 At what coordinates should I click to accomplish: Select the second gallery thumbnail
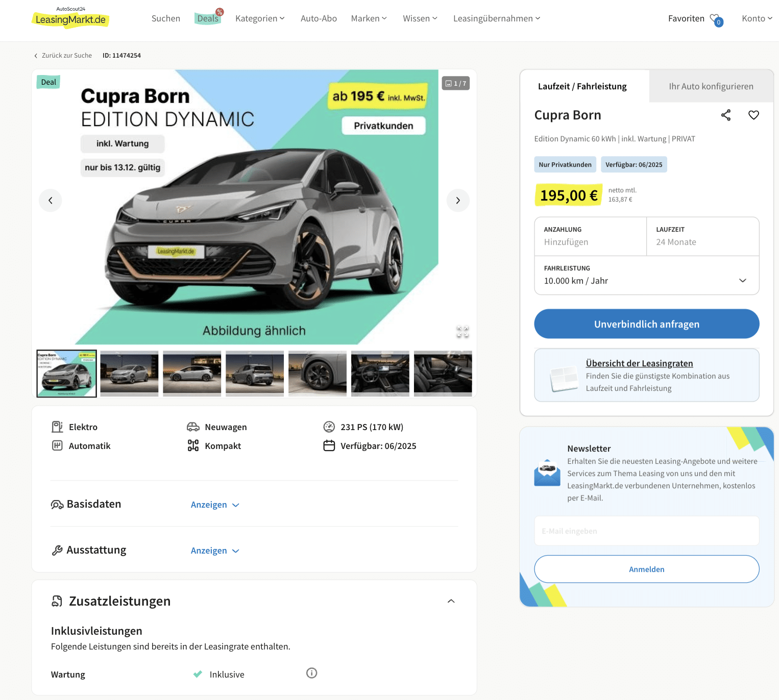(129, 373)
